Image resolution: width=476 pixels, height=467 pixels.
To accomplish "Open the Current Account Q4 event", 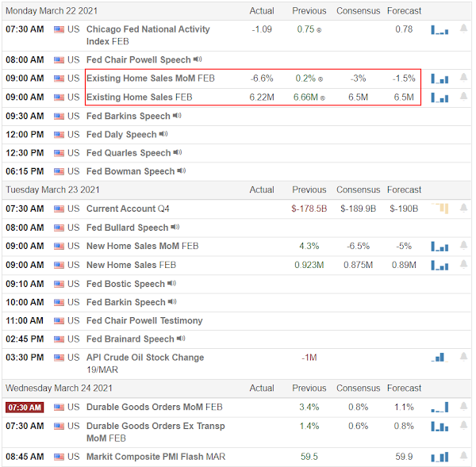I will click(128, 209).
